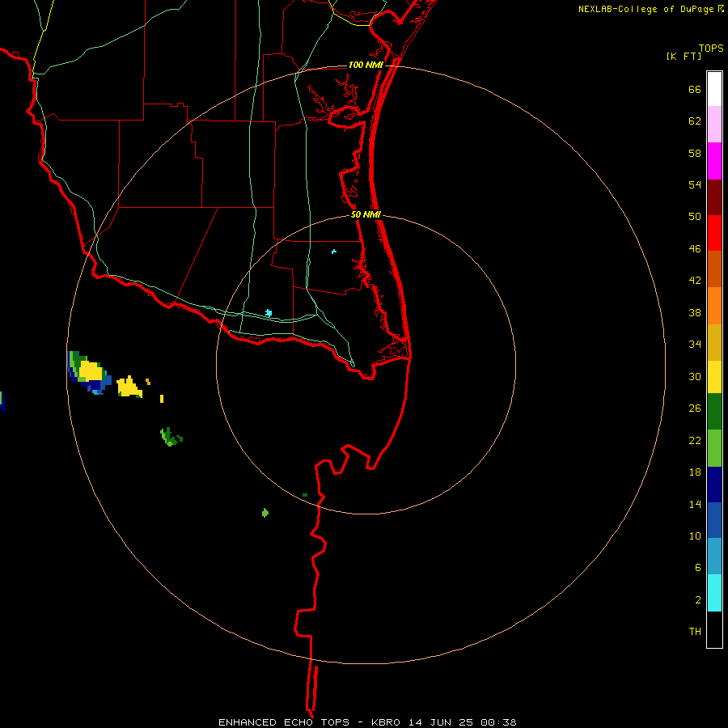Screen dimensions: 728x728
Task: Click the legend value 2
Action: click(697, 600)
